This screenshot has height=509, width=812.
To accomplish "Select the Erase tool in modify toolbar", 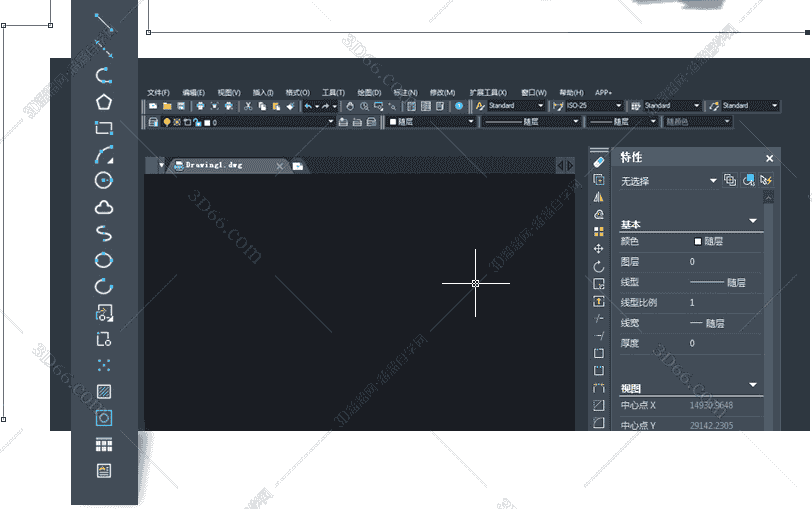I will (599, 161).
